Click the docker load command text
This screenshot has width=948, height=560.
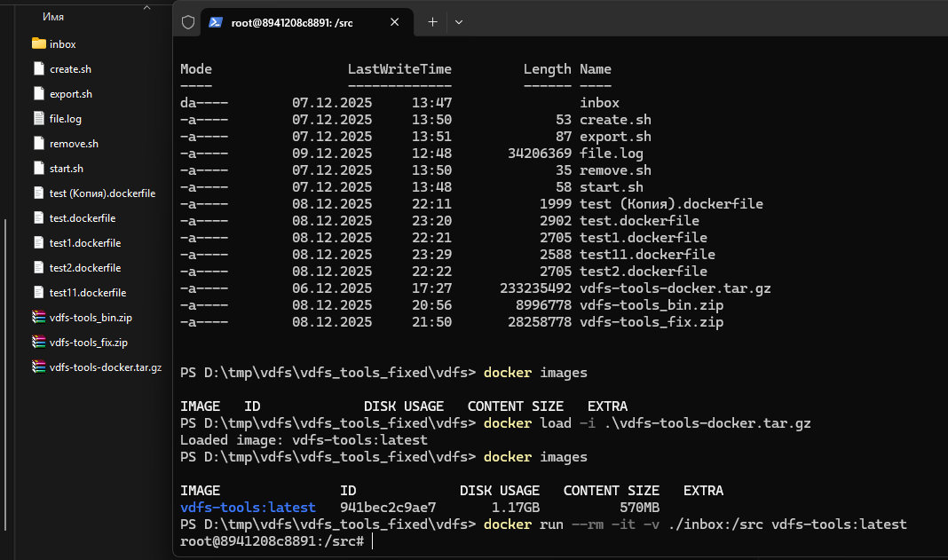pos(647,423)
